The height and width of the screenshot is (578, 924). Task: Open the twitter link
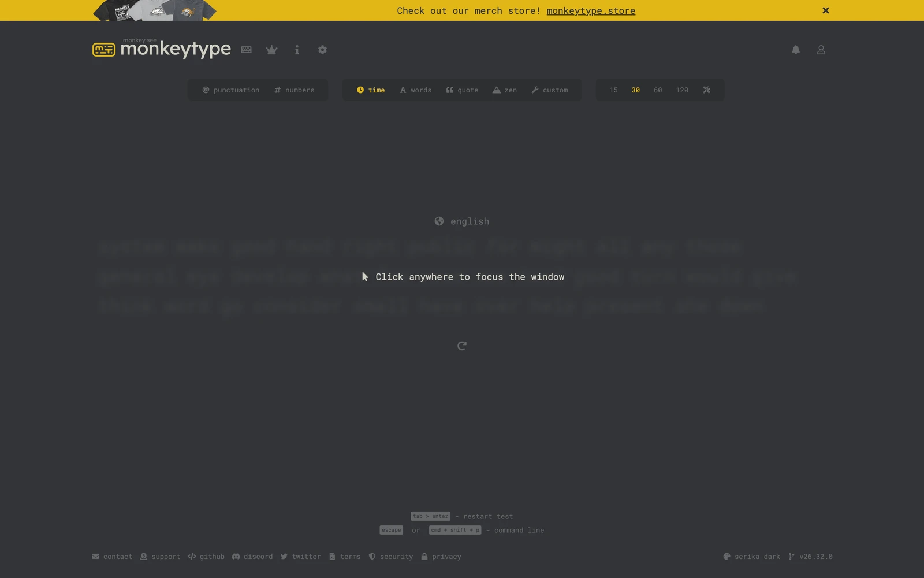301,557
